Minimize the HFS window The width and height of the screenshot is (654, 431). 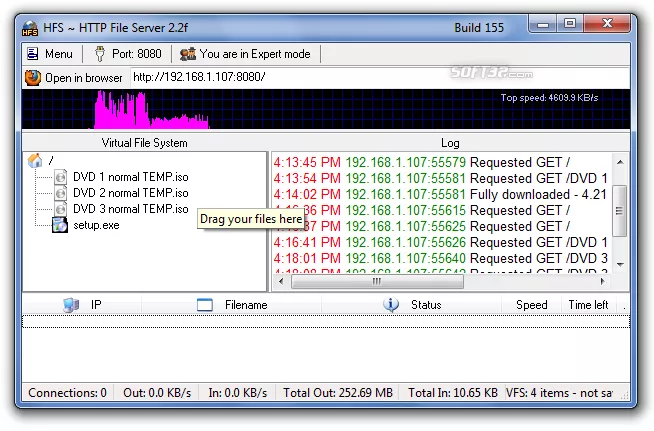pyautogui.click(x=542, y=24)
